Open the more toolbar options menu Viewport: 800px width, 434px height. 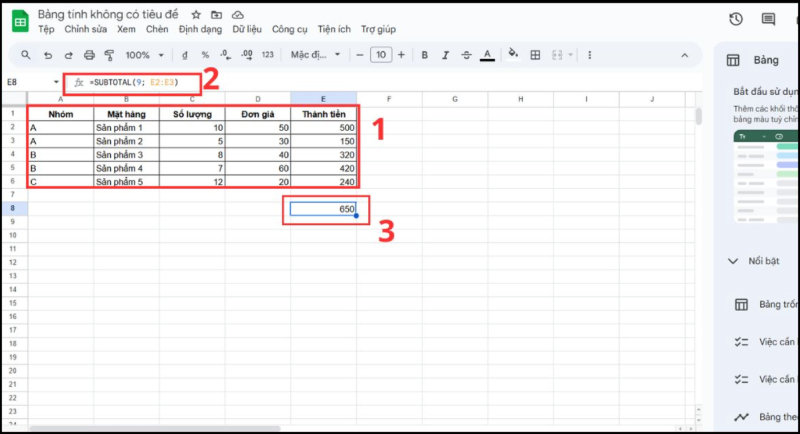coord(590,55)
